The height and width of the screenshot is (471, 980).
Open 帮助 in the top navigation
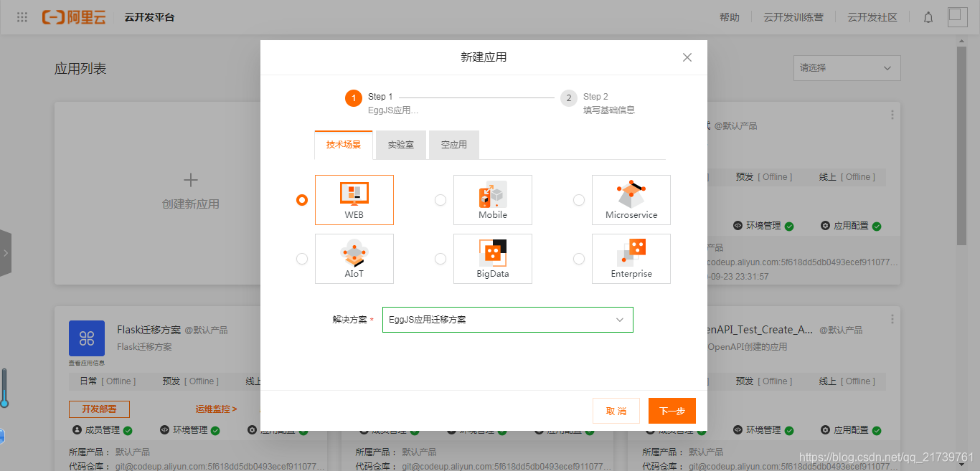coord(730,17)
